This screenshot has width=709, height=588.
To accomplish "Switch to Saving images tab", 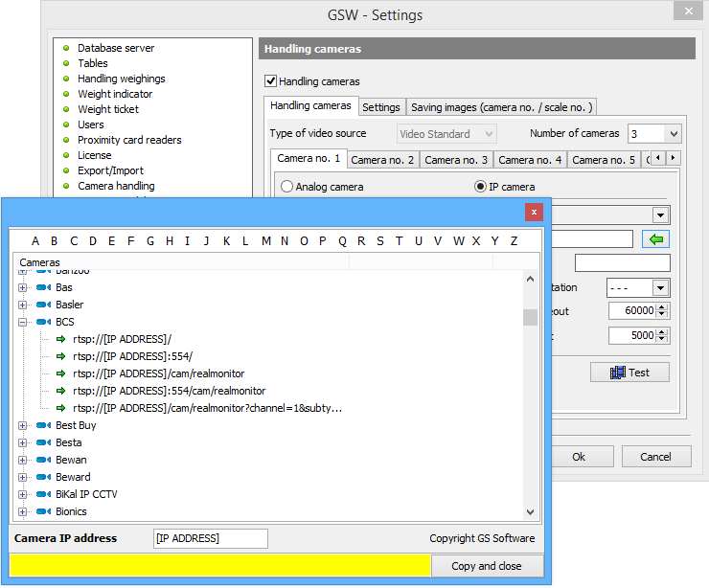I will coord(502,107).
